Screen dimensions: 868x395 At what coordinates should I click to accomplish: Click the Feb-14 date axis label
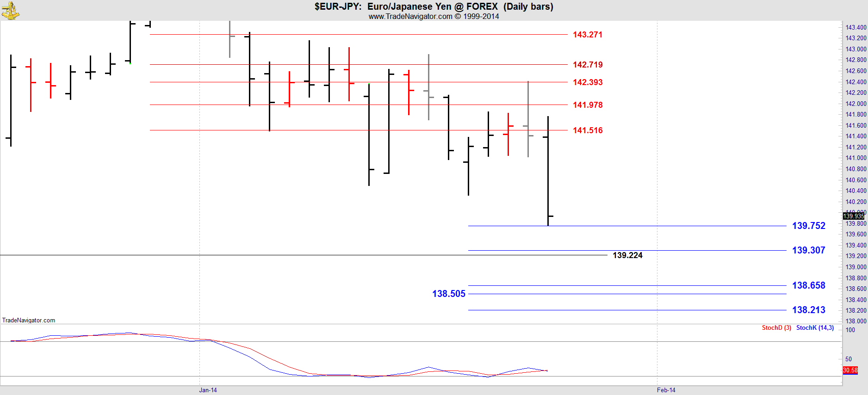point(666,390)
